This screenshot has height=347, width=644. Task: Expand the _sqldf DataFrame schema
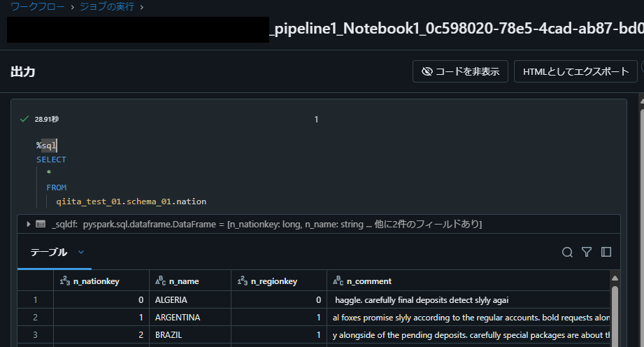29,224
